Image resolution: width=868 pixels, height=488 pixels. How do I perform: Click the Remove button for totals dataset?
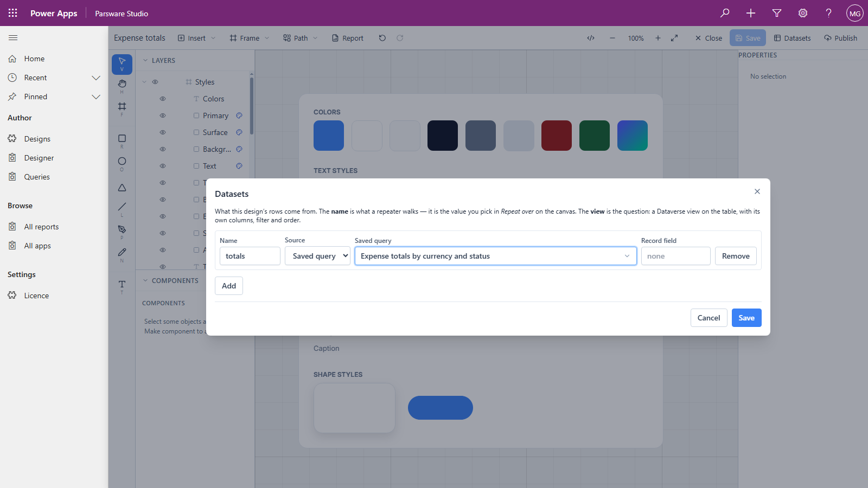click(736, 256)
